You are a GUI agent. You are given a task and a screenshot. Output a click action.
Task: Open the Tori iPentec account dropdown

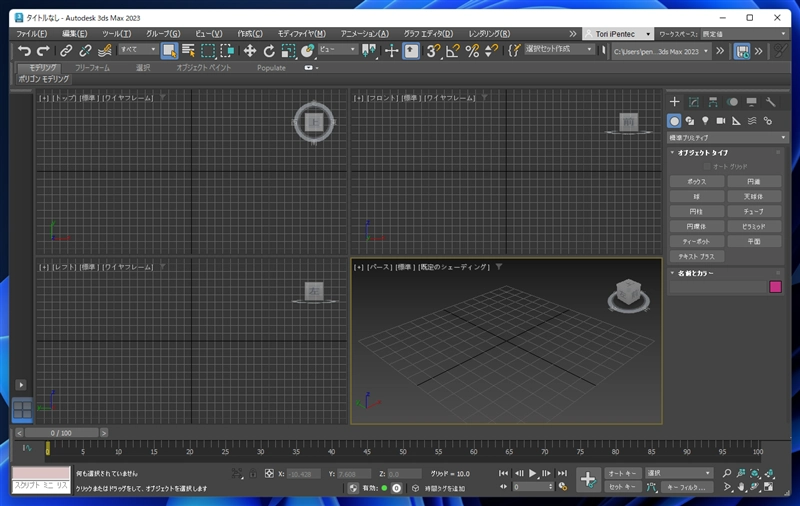coord(617,34)
